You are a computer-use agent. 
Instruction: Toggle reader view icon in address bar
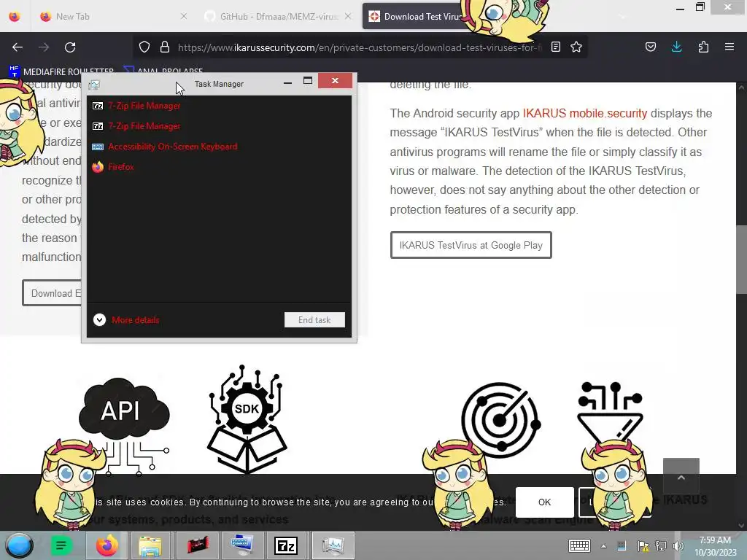pyautogui.click(x=555, y=47)
